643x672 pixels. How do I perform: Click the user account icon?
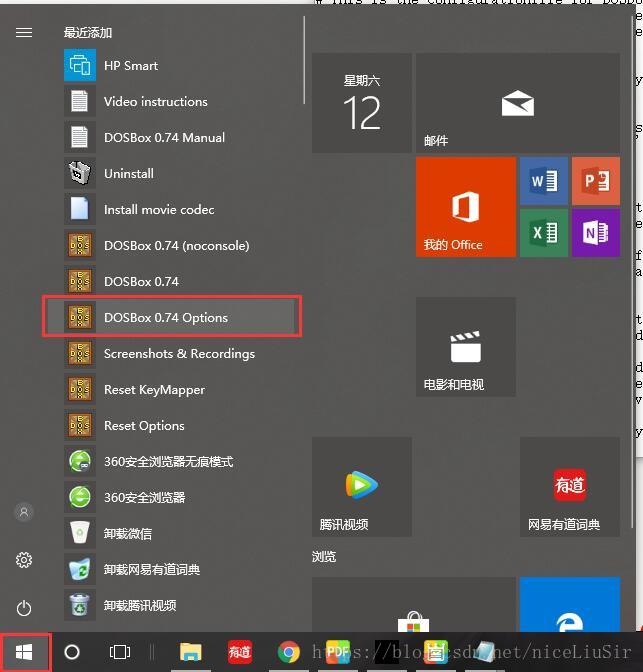coord(24,512)
